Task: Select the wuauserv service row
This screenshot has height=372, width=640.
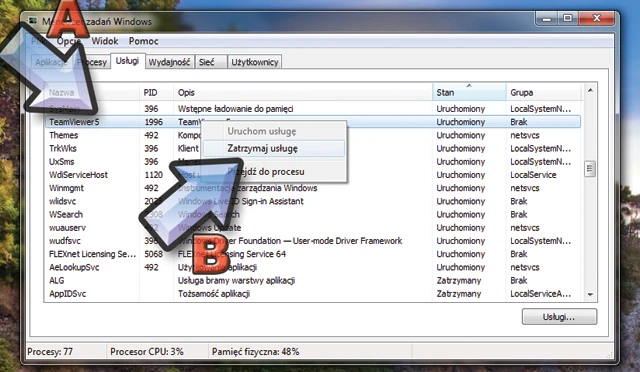Action: (312, 228)
